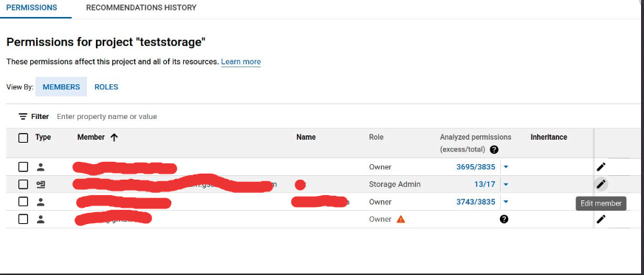The height and width of the screenshot is (275, 644).
Task: Edit the Owner member showing a warning
Action: [x=601, y=219]
